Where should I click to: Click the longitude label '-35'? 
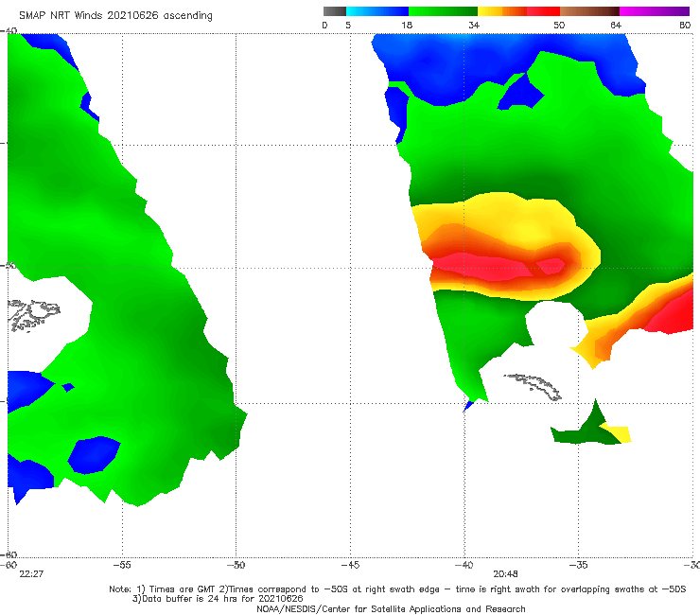pyautogui.click(x=578, y=565)
